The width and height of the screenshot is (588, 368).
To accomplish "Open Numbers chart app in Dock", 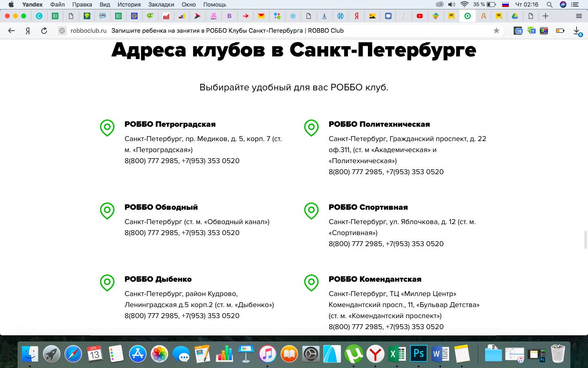I will [224, 354].
